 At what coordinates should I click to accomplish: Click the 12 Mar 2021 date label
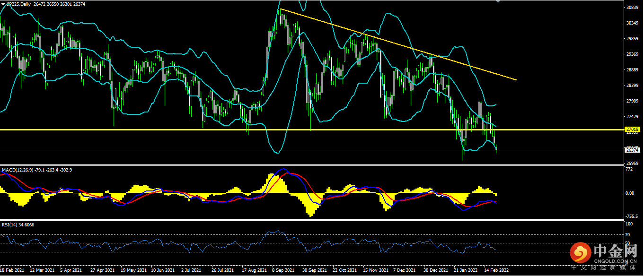[x=42, y=271]
